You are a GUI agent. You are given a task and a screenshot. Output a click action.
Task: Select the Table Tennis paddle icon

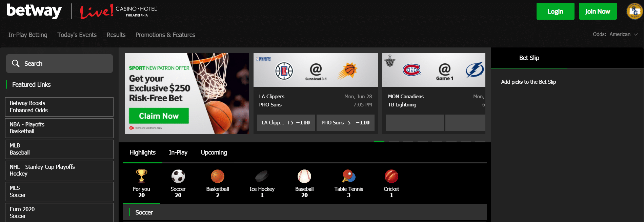(349, 176)
